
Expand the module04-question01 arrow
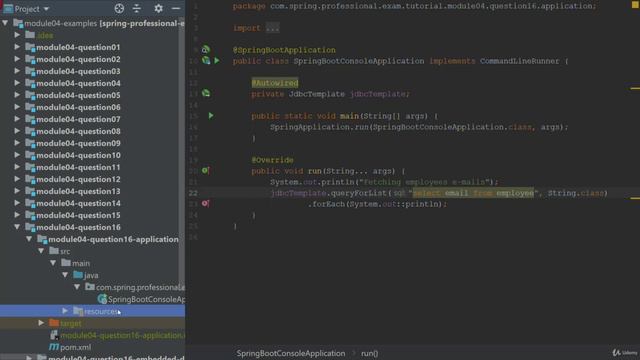click(17, 47)
